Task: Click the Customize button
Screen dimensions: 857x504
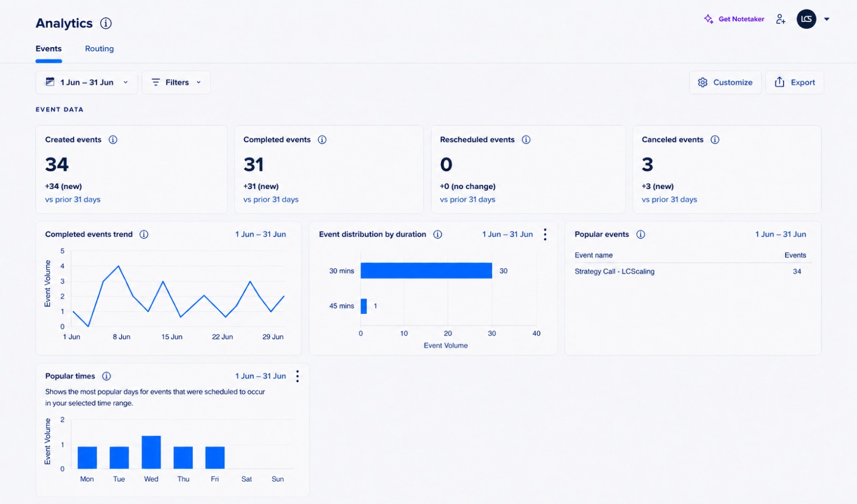Action: point(725,82)
